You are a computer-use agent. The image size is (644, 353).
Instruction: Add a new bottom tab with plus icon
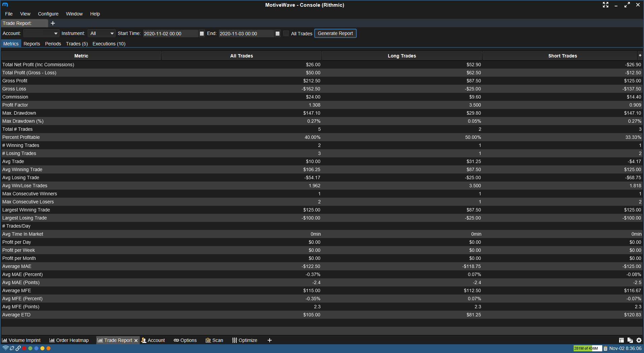point(269,340)
